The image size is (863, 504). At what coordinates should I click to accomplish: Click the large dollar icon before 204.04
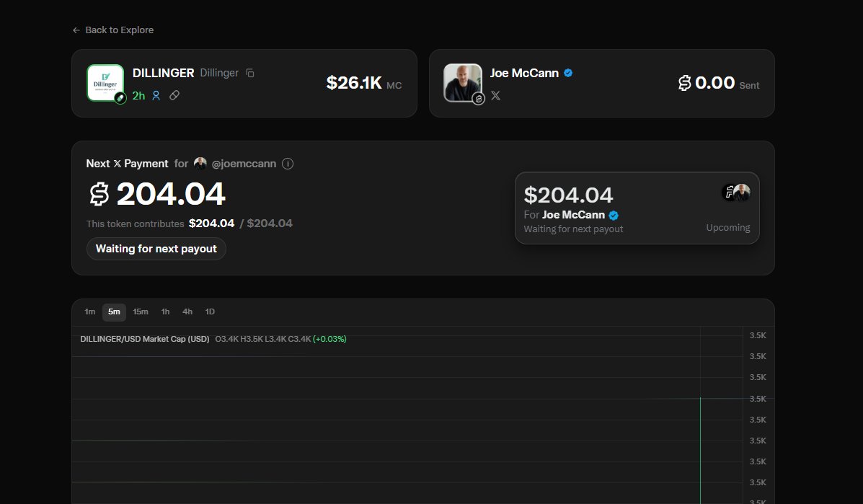tap(99, 194)
